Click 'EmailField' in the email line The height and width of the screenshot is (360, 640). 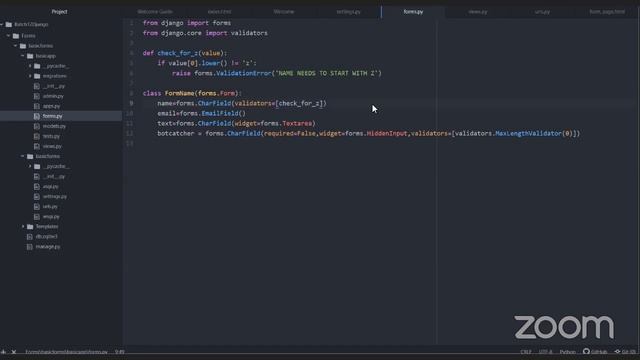pyautogui.click(x=220, y=113)
